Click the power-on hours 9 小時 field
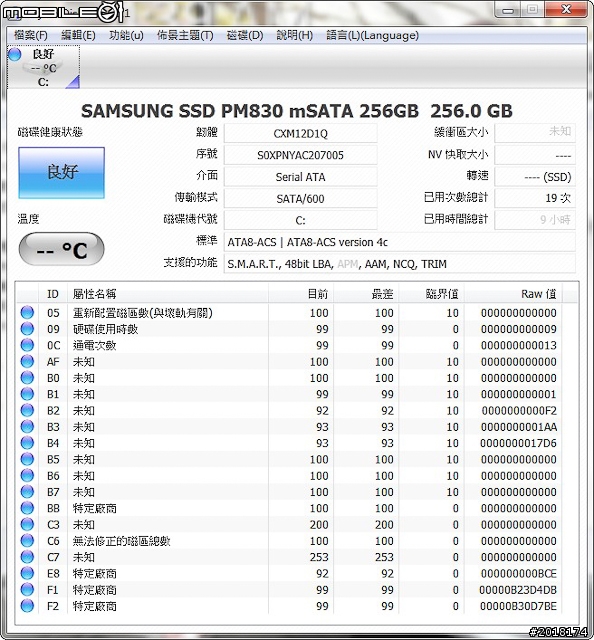594x640 pixels. click(535, 220)
